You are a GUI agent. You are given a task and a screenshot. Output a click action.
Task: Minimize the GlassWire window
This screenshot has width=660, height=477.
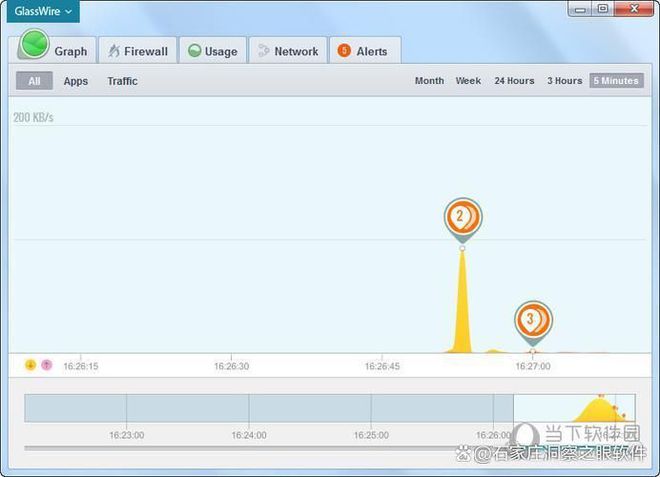point(581,9)
